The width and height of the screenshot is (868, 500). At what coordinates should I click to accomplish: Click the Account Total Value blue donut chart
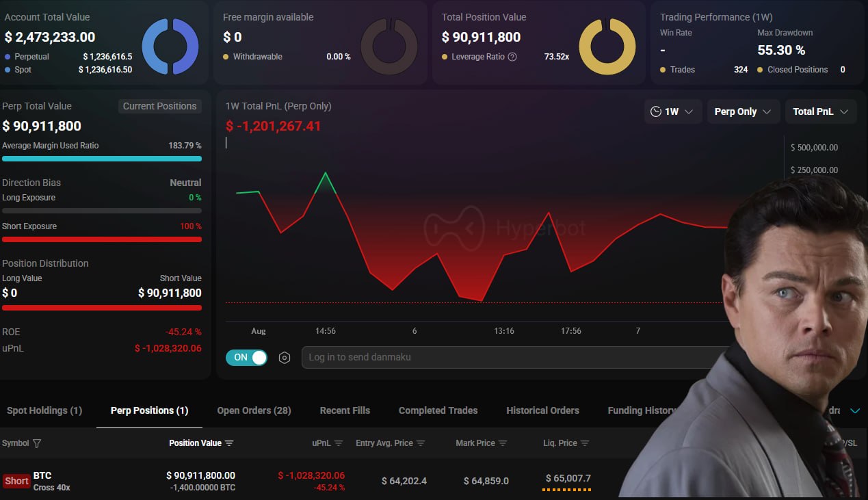coord(170,47)
